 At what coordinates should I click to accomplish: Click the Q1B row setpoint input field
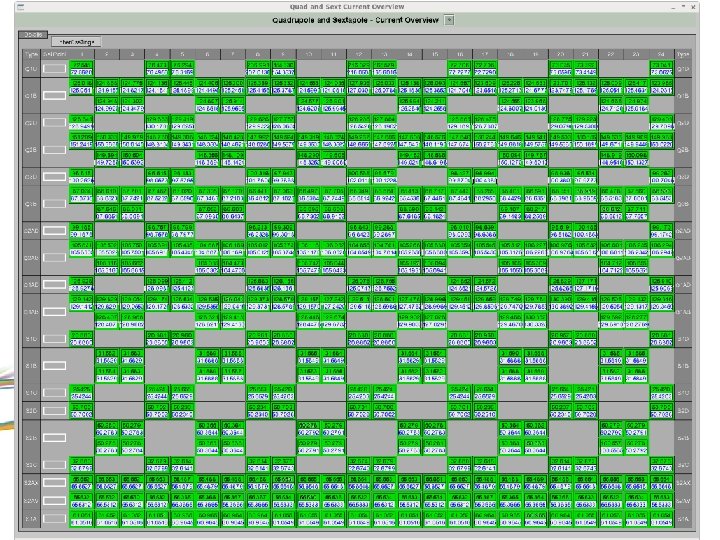click(55, 96)
